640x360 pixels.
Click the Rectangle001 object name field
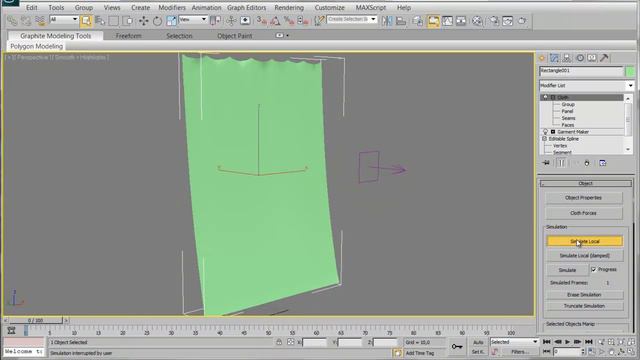coord(582,71)
